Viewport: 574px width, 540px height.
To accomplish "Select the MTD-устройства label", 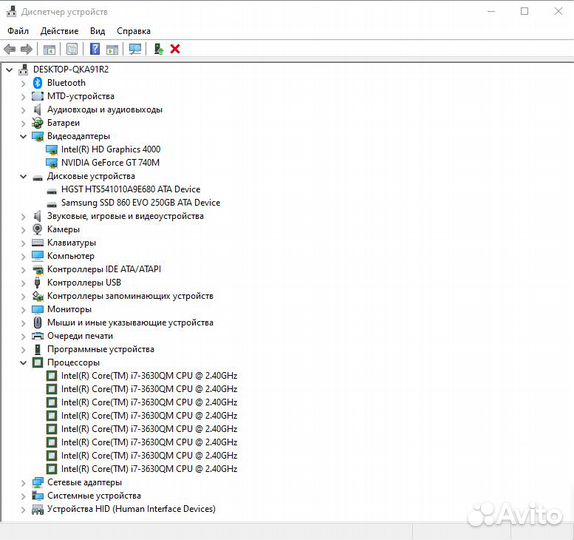I will pyautogui.click(x=81, y=96).
